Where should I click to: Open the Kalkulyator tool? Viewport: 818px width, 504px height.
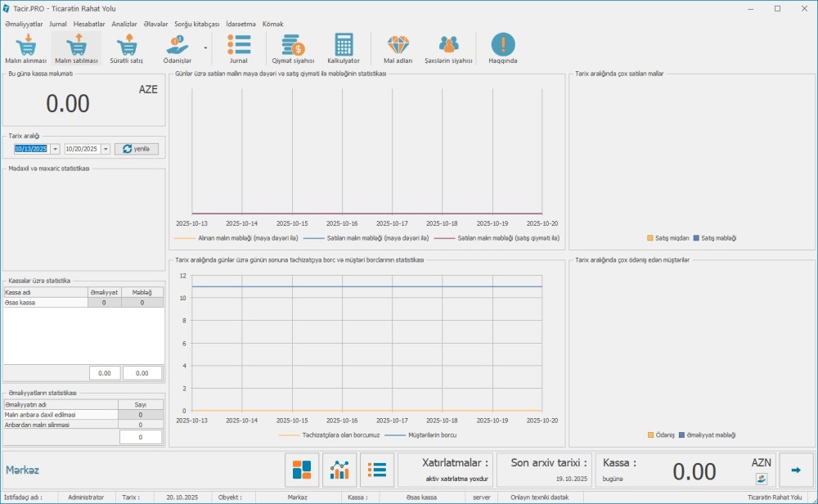pyautogui.click(x=344, y=49)
